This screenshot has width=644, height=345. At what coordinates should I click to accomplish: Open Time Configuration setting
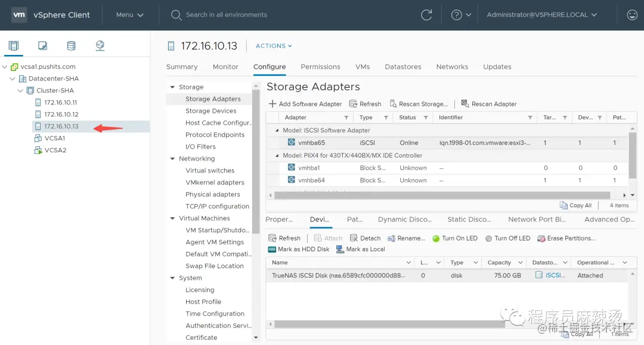215,313
